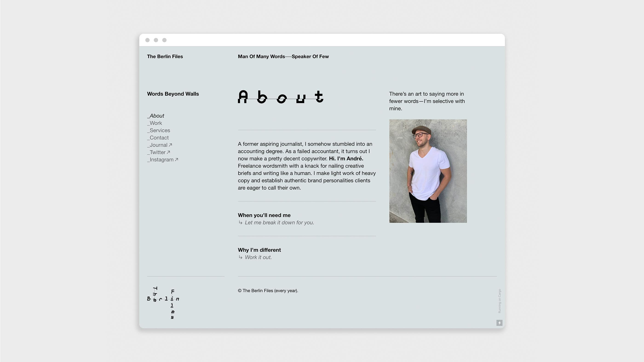This screenshot has width=644, height=362.
Task: Click the third gray window dot
Action: coord(164,40)
